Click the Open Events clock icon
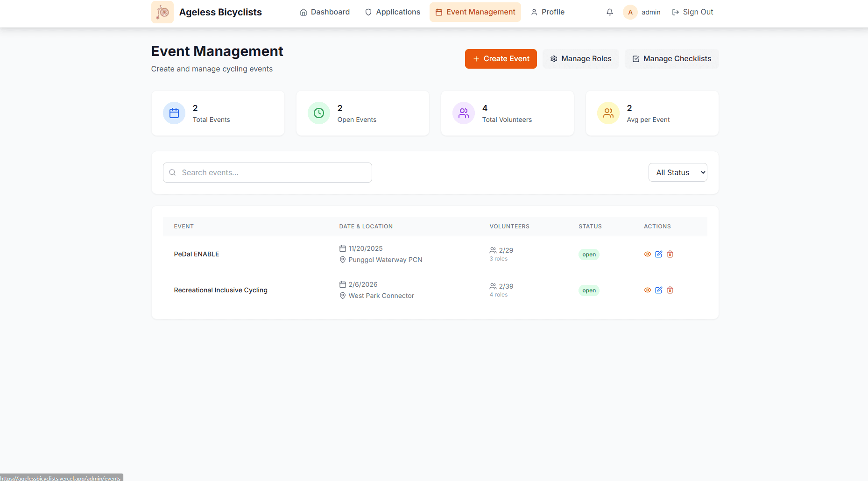The height and width of the screenshot is (481, 868). [319, 113]
